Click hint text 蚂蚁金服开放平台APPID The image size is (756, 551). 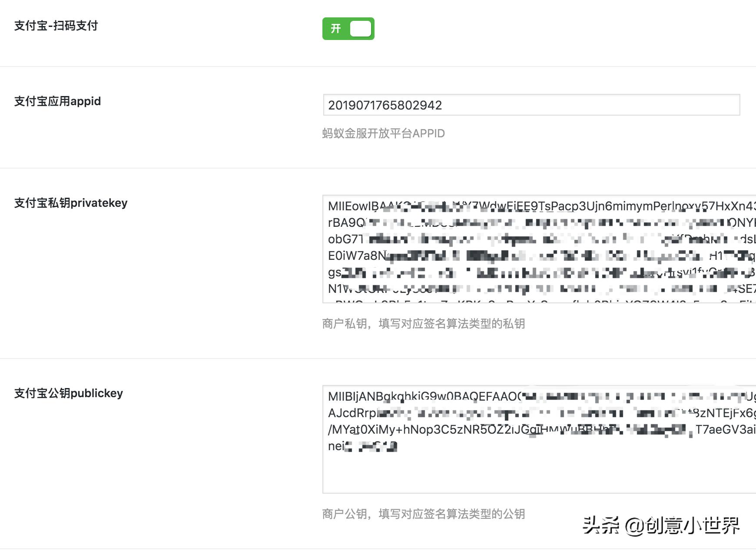point(384,133)
